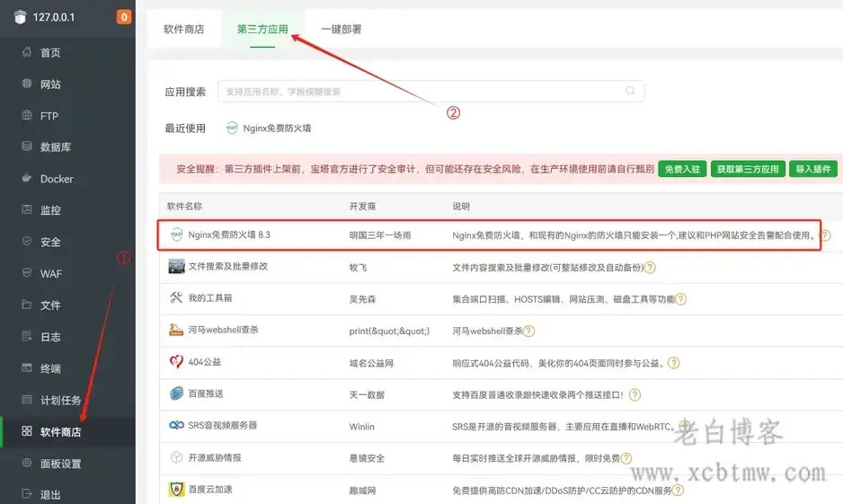Click help icon for 我的工具箱 description
Viewport: 843px width, 504px height.
(680, 299)
